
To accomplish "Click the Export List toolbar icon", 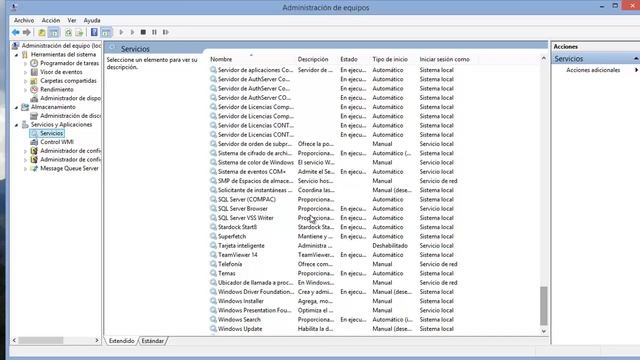I will click(79, 32).
